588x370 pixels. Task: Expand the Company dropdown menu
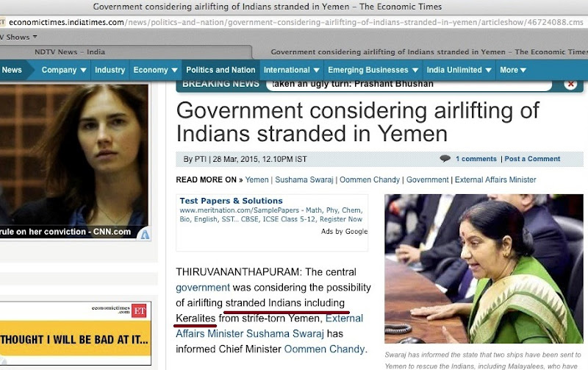point(64,70)
